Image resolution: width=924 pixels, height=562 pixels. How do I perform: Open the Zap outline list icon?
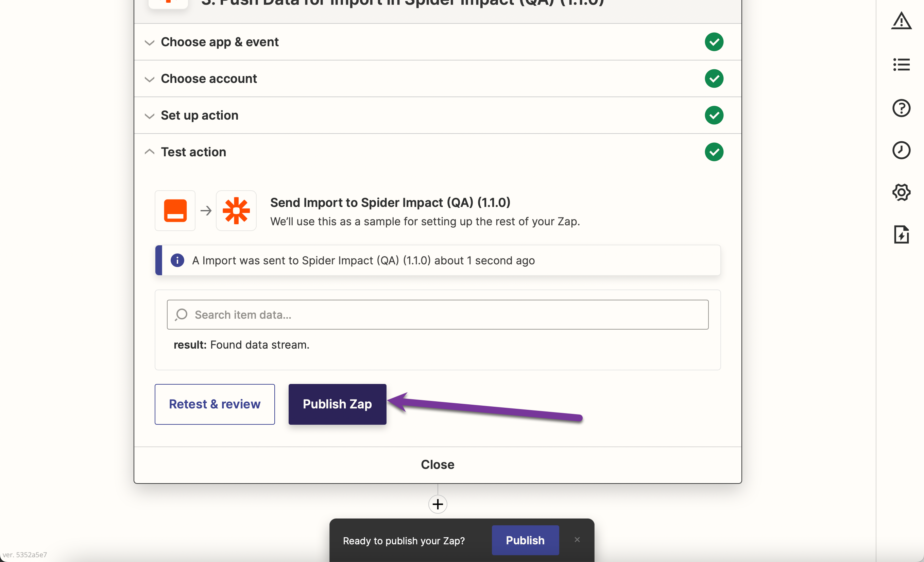pyautogui.click(x=901, y=65)
